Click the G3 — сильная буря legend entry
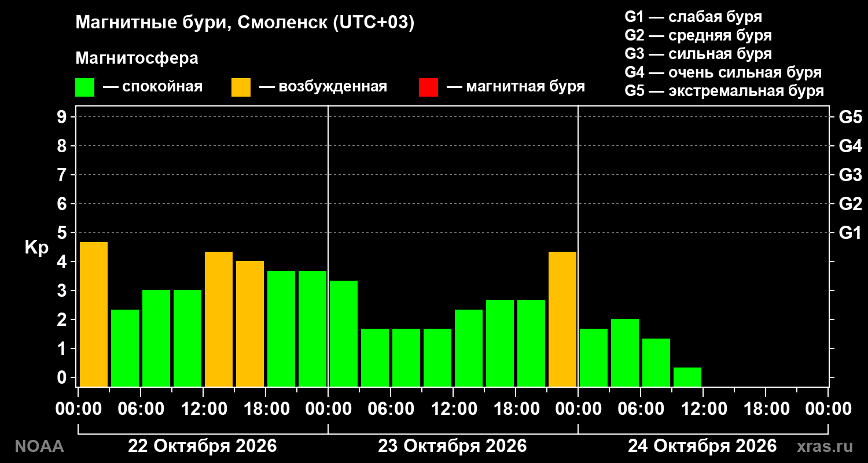The height and width of the screenshot is (463, 868). coord(698,54)
